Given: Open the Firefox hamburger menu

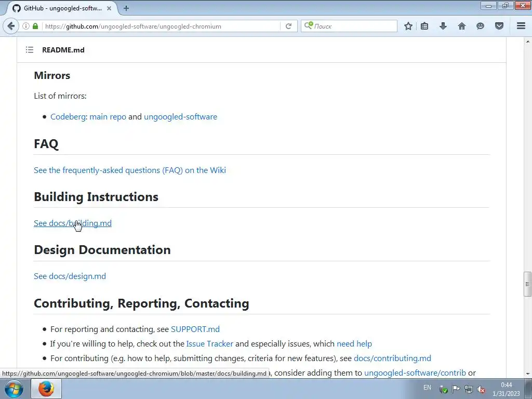Looking at the screenshot, I should (521, 26).
